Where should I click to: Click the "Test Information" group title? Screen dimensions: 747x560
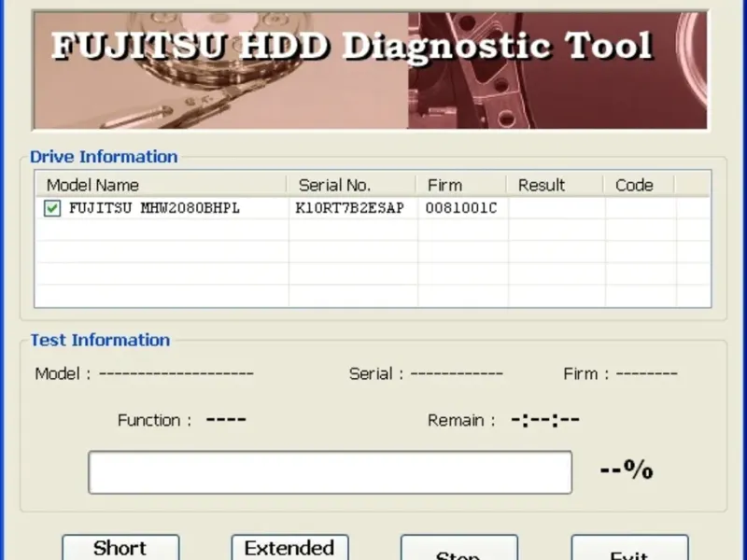click(100, 340)
